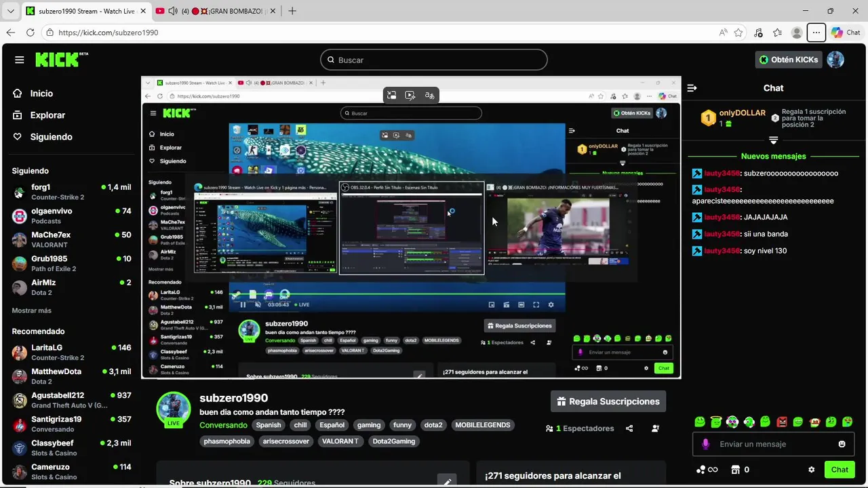Open the tab actions dropdown arrow
The height and width of the screenshot is (488, 868).
coord(10,11)
